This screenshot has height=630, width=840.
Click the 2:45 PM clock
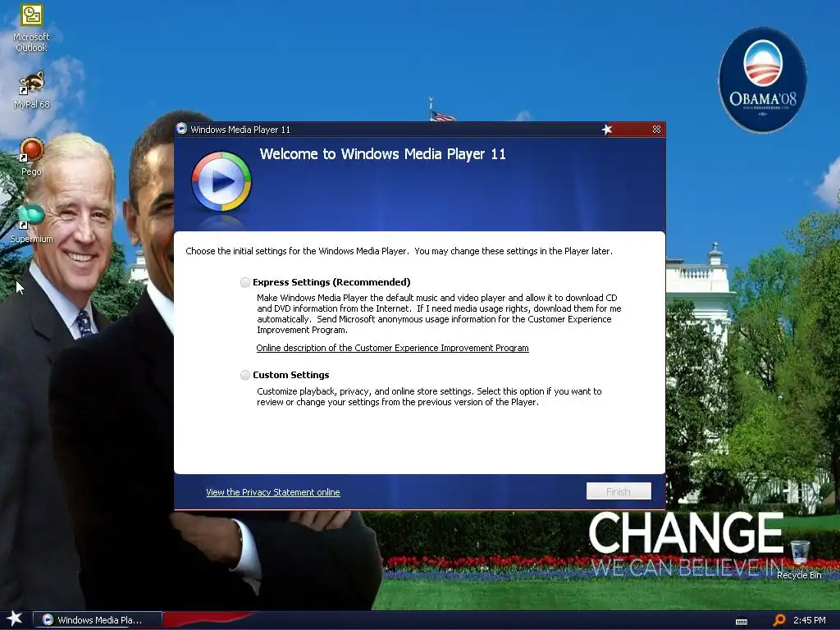(x=809, y=620)
